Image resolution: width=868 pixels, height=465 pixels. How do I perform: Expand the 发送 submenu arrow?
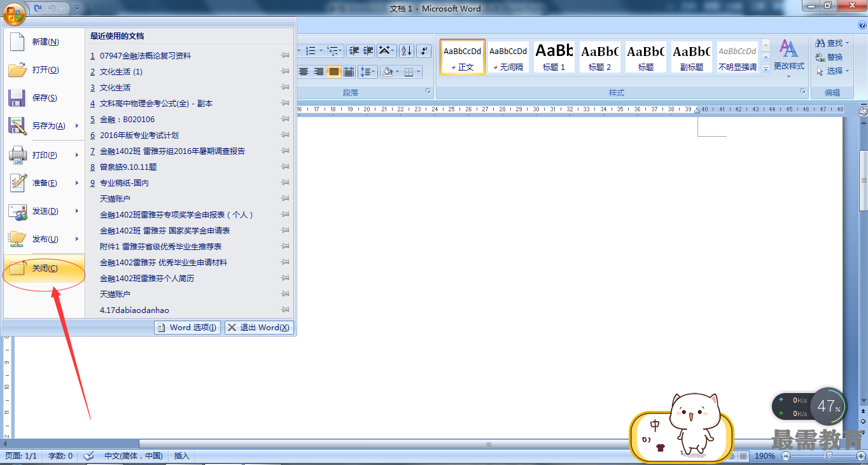[x=77, y=211]
